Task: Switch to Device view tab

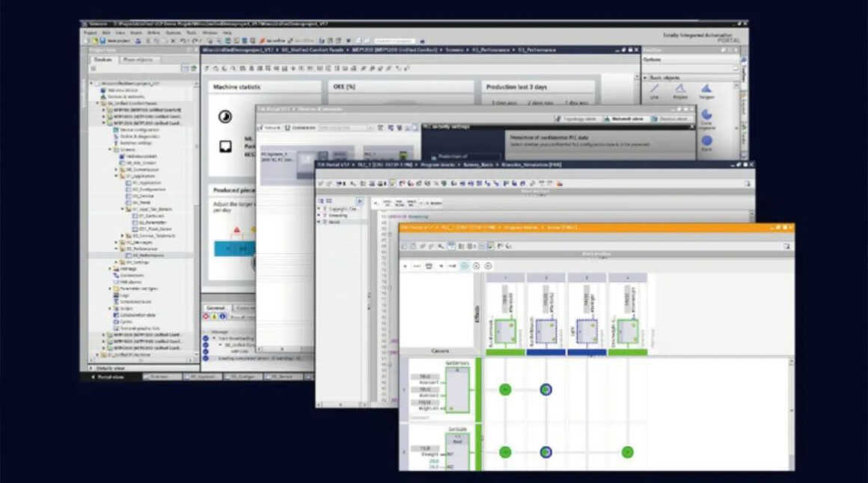Action: coord(670,119)
